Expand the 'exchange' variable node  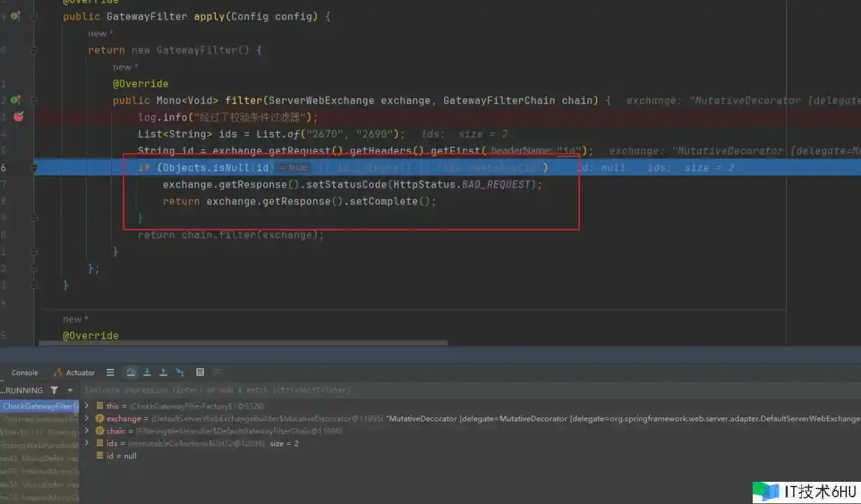pos(86,419)
